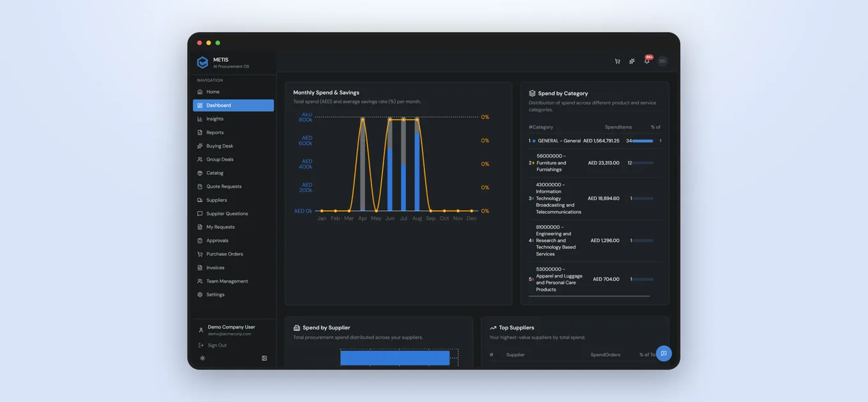Click the Demo Company User profile name
This screenshot has height=402, width=868.
(231, 327)
